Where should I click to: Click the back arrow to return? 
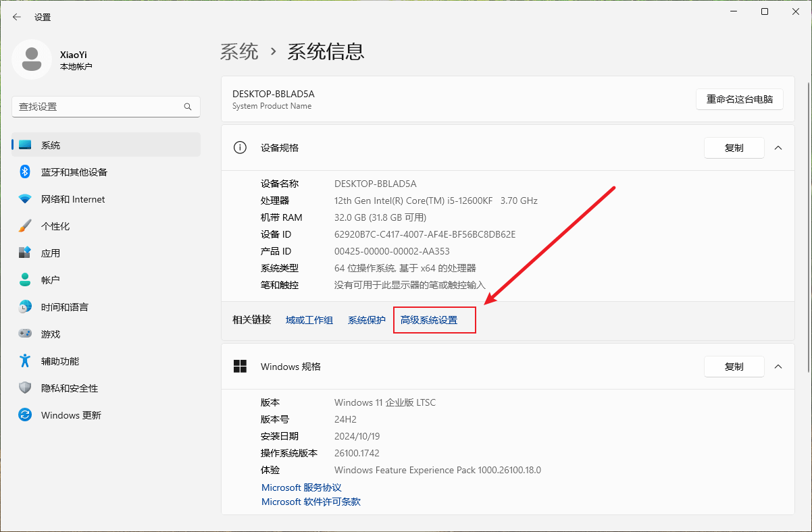[x=16, y=17]
